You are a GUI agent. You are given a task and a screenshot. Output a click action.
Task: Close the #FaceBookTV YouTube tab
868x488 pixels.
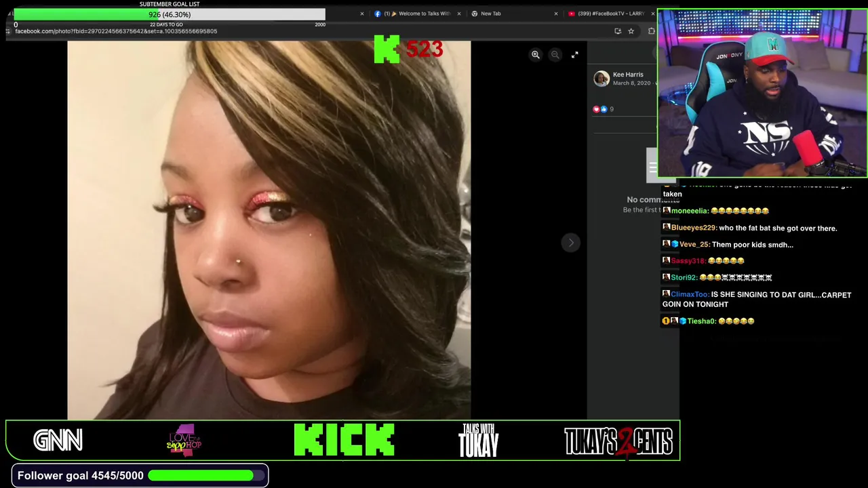point(652,14)
